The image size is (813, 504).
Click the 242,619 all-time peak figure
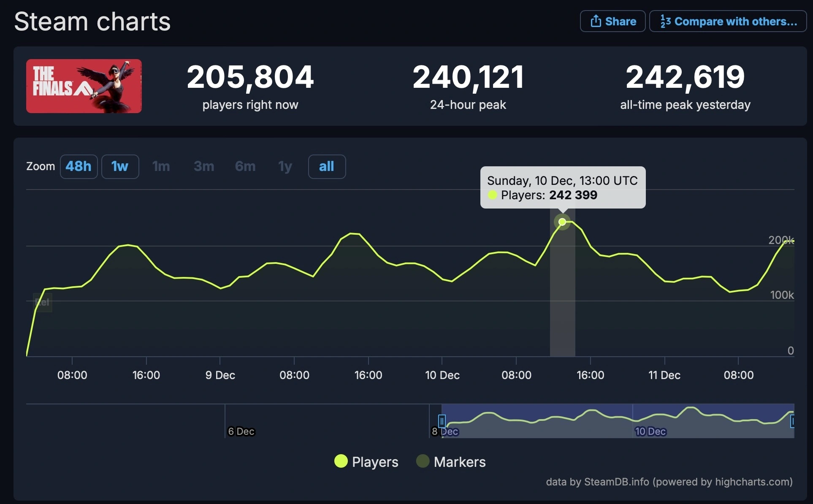click(x=685, y=77)
